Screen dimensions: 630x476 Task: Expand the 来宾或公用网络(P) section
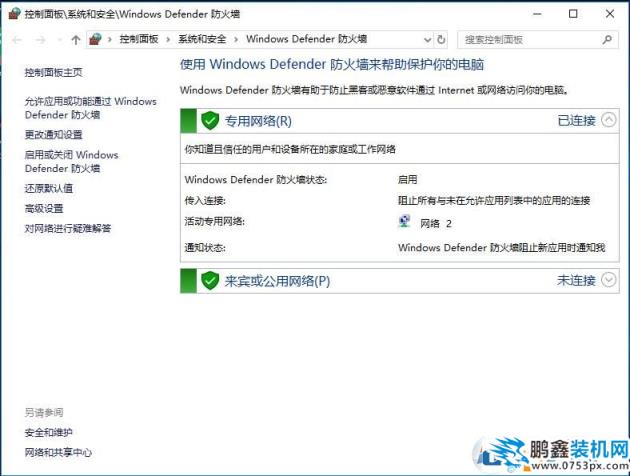tap(608, 280)
